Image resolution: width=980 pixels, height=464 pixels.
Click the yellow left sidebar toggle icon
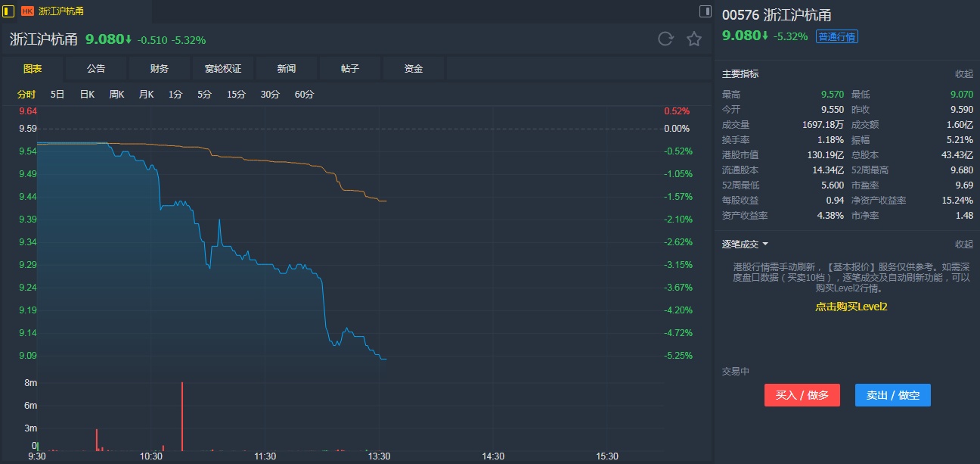click(8, 11)
